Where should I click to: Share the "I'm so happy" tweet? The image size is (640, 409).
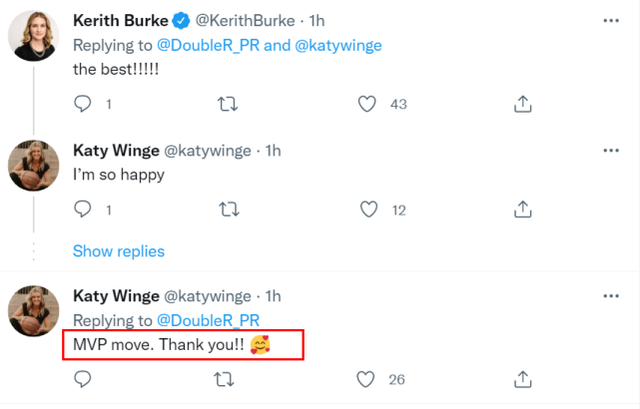click(521, 209)
